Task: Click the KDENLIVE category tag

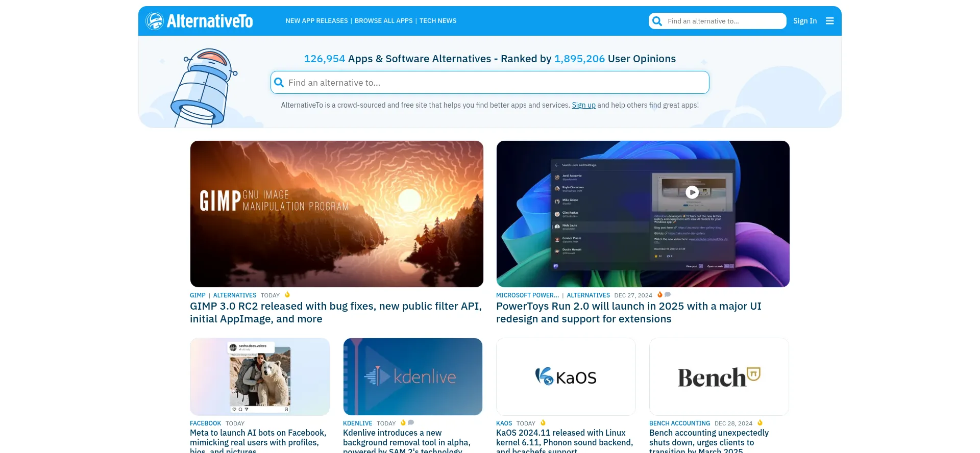Action: [x=358, y=423]
